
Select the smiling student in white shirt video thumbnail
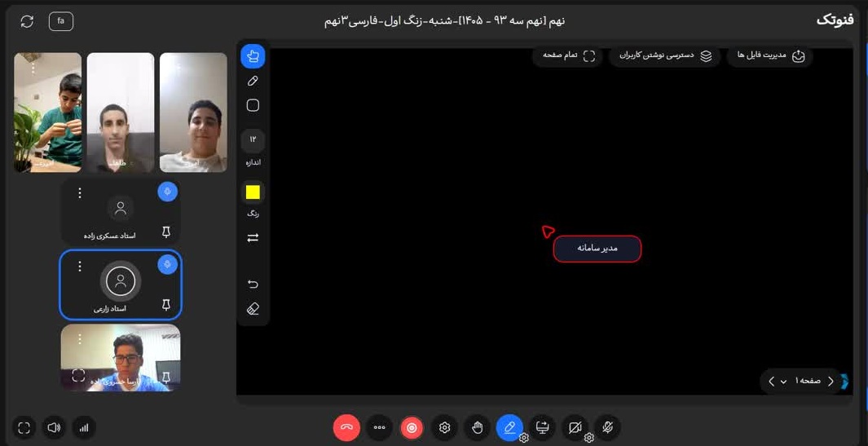point(193,113)
